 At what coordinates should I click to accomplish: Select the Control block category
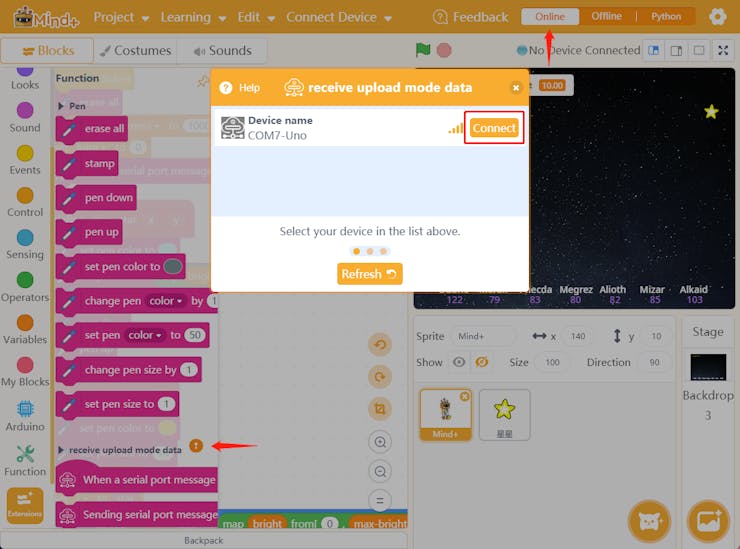point(25,203)
